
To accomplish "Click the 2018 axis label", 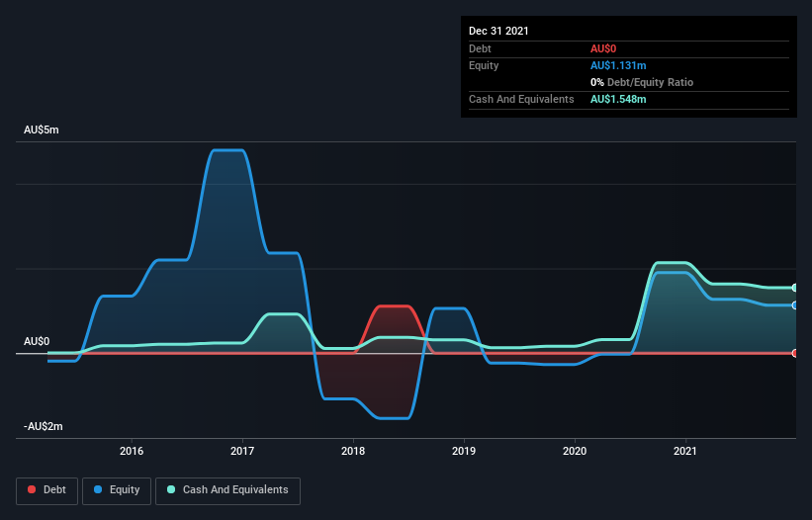I will point(353,451).
